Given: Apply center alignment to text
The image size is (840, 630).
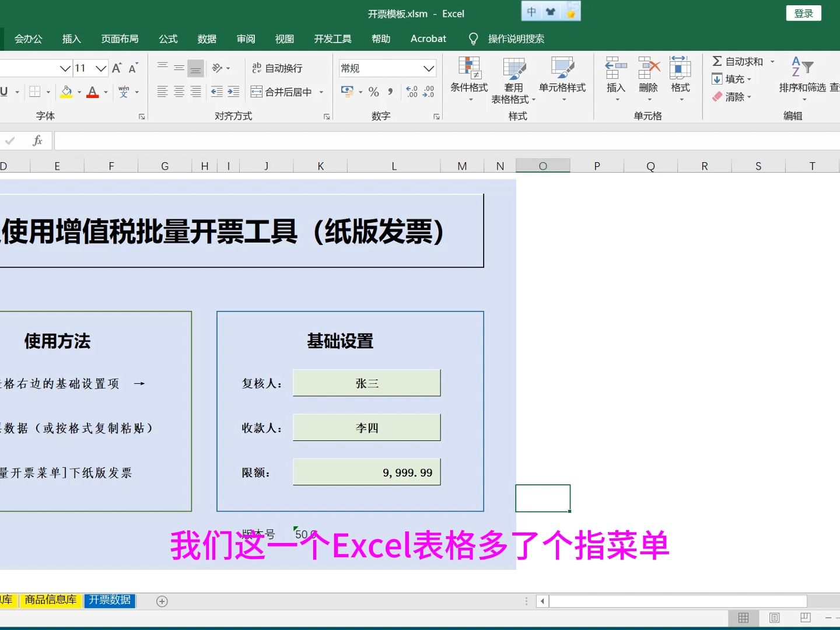Looking at the screenshot, I should click(178, 92).
